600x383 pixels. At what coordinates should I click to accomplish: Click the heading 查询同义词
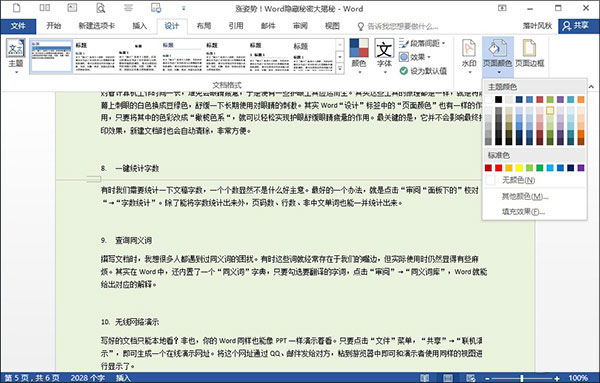[134, 241]
